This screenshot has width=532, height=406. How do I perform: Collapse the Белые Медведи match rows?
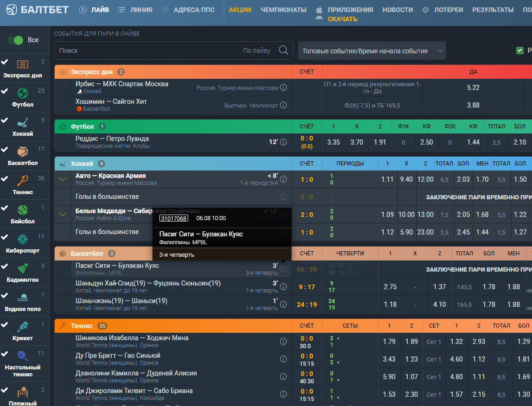tap(63, 215)
